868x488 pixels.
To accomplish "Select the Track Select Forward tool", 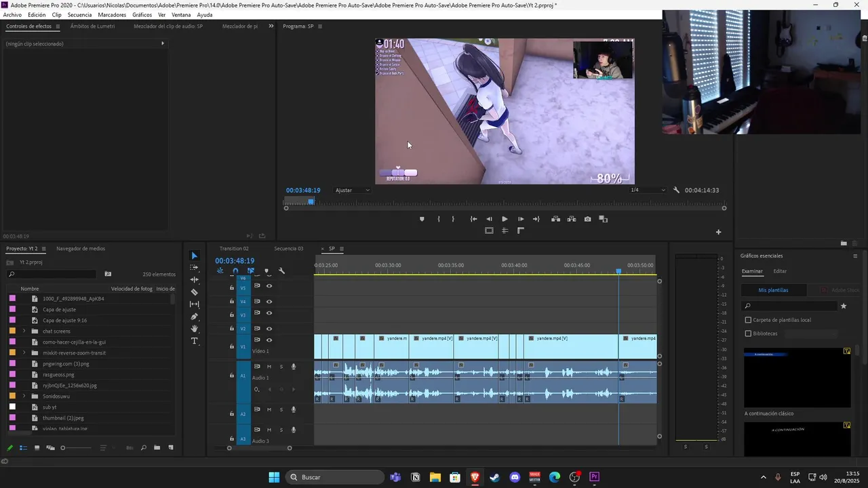I will [195, 268].
